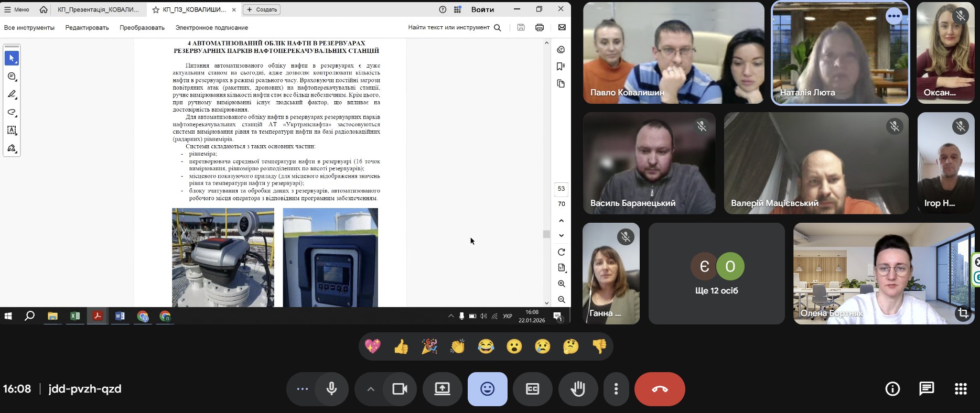The width and height of the screenshot is (980, 413).
Task: Leave the call with the red button
Action: [x=660, y=389]
